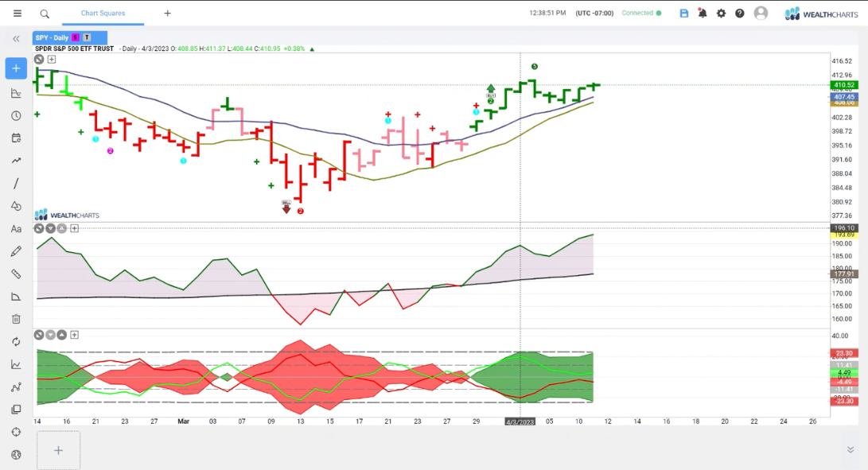Viewport: 868px width, 470px height.
Task: Select the angle measurement tool
Action: click(16, 297)
